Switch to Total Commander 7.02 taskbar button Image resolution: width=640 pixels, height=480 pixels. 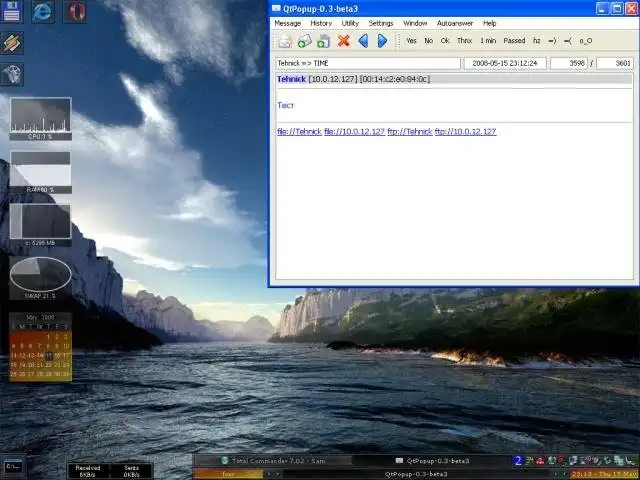273,461
